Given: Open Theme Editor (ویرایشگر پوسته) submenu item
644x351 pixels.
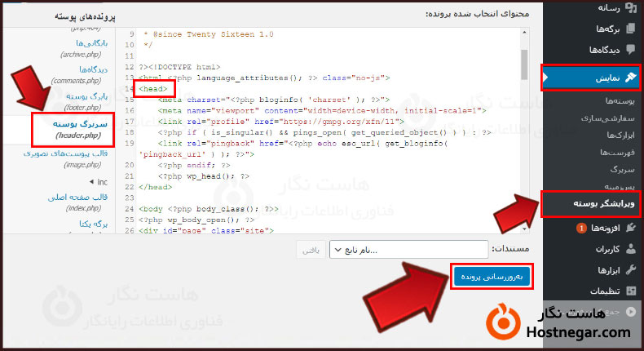Looking at the screenshot, I should [x=589, y=202].
